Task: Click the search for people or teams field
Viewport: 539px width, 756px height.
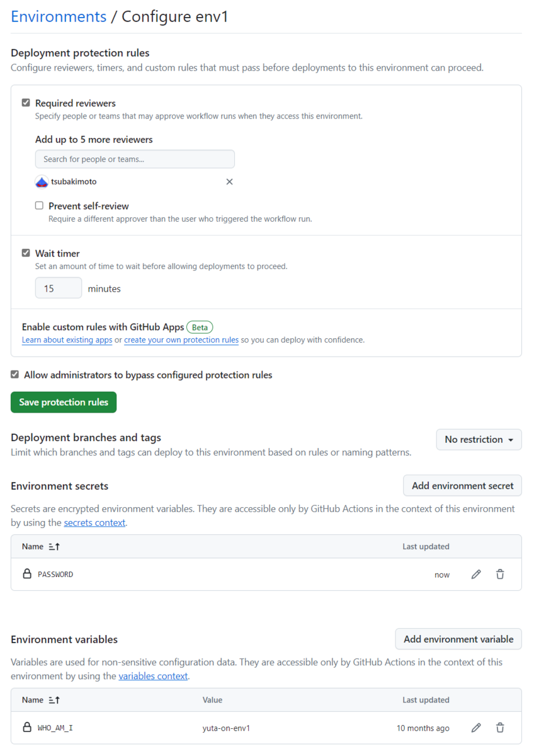Action: (x=135, y=159)
